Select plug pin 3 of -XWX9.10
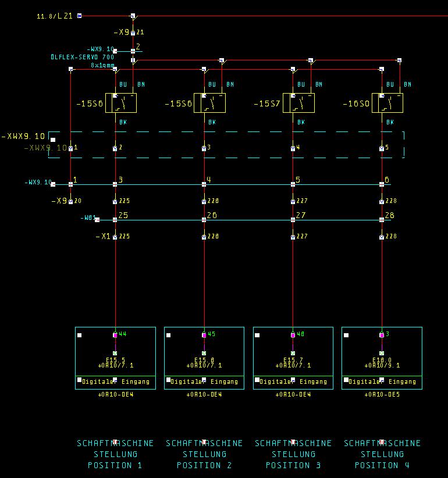This screenshot has height=478, width=448. (x=204, y=148)
